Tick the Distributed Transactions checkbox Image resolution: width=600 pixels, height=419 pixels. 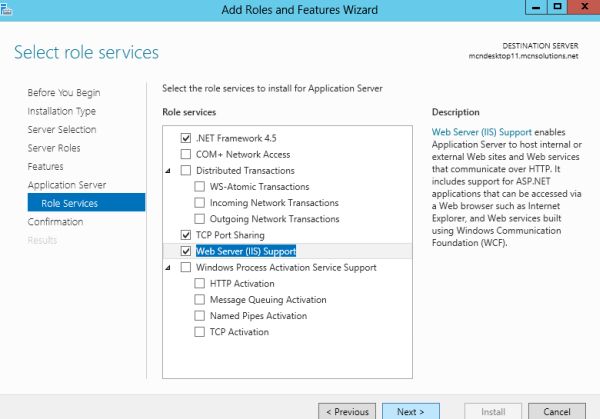185,170
